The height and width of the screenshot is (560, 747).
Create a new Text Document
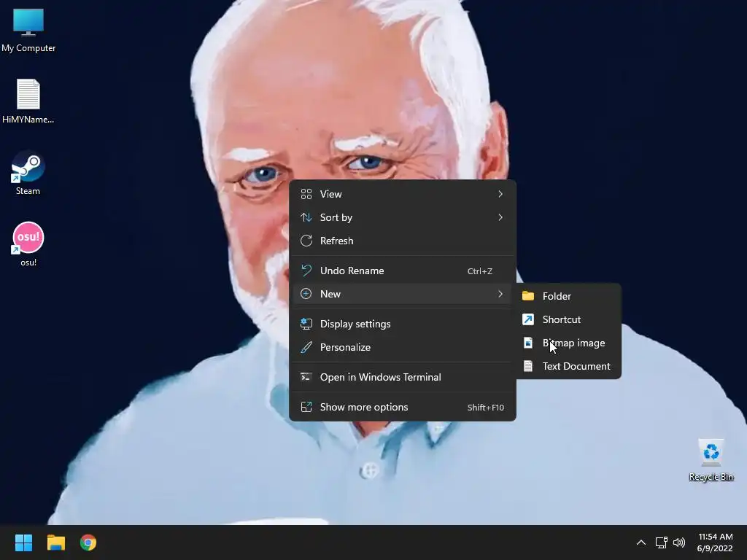[569, 366]
